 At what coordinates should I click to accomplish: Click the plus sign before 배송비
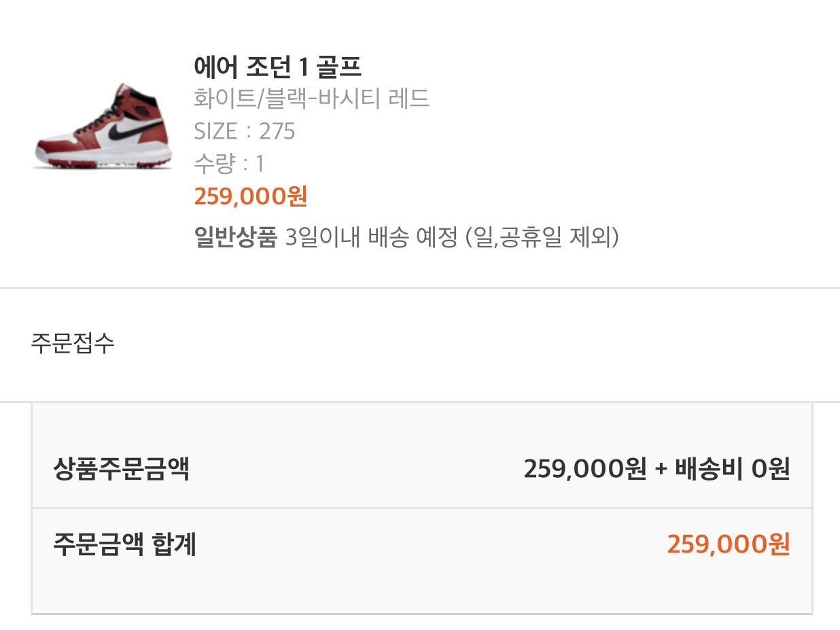[x=661, y=469]
